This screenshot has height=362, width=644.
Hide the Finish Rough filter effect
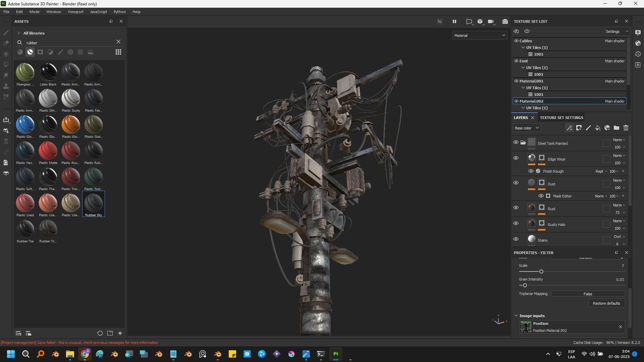coord(531,171)
